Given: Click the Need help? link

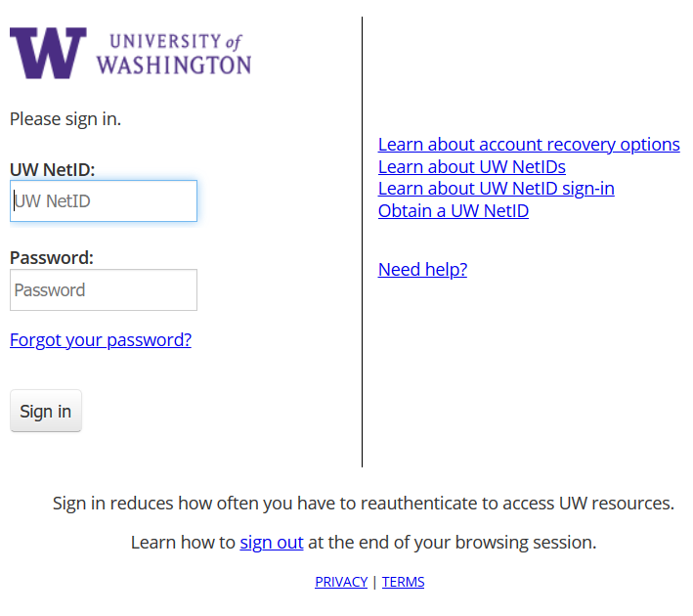Looking at the screenshot, I should click(422, 270).
